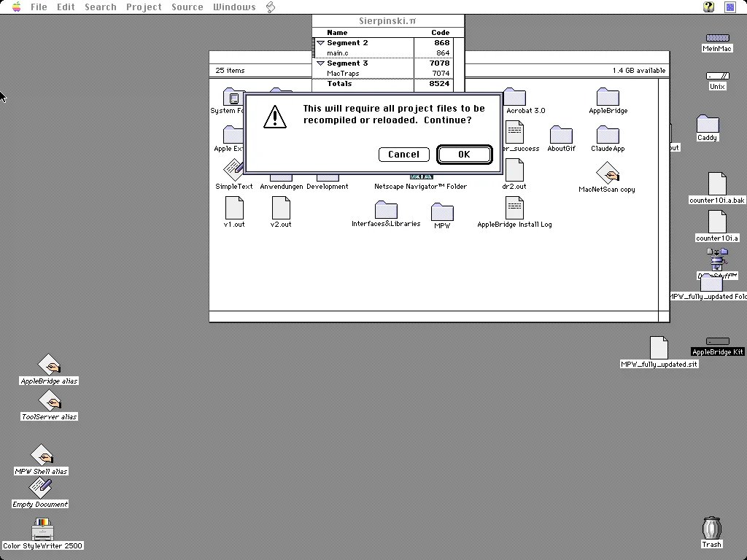Click the Trash icon
Viewport: 747px width, 560px height.
711,528
